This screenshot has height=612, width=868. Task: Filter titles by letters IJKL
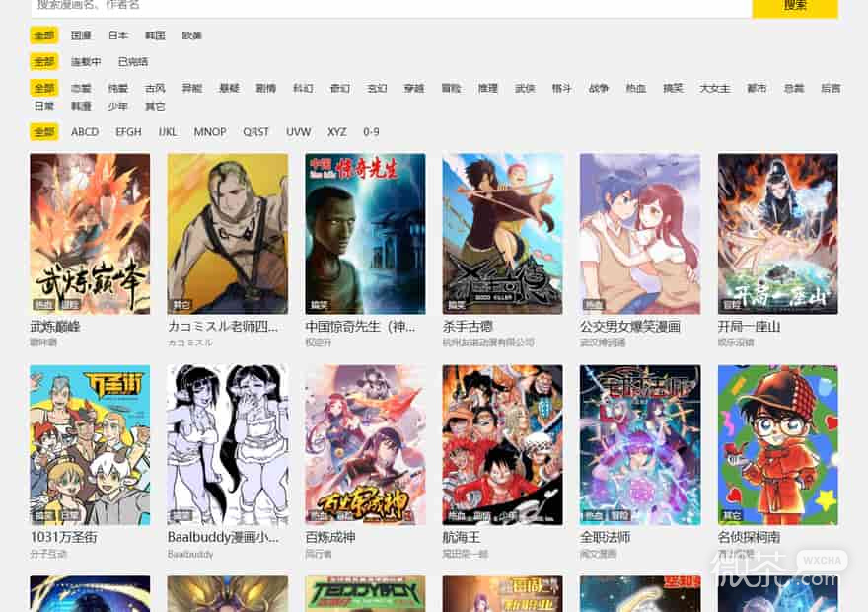click(x=168, y=132)
